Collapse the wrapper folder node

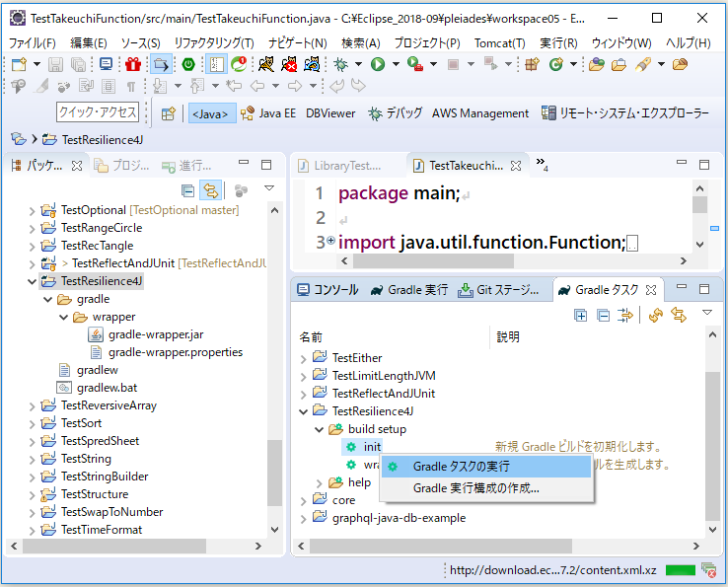(63, 318)
